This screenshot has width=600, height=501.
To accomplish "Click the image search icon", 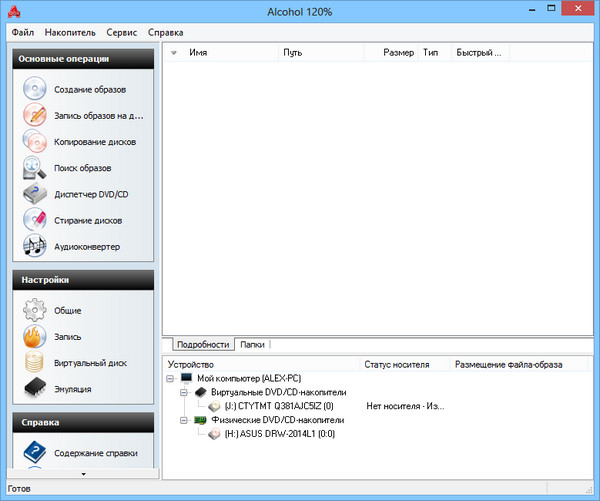I will [x=35, y=168].
